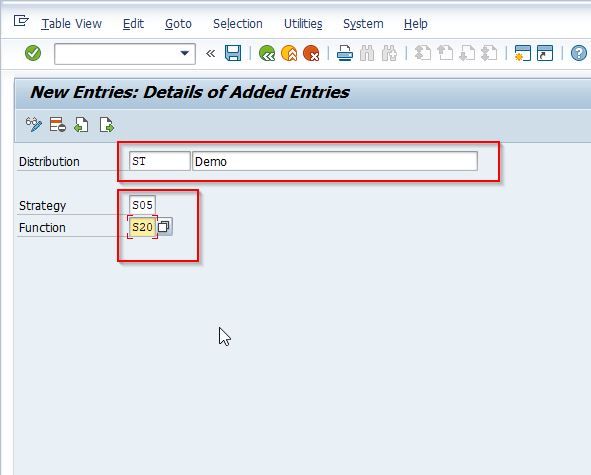Toggle Display/Change with glasses-pencil icon
591x475 pixels.
pyautogui.click(x=34, y=124)
